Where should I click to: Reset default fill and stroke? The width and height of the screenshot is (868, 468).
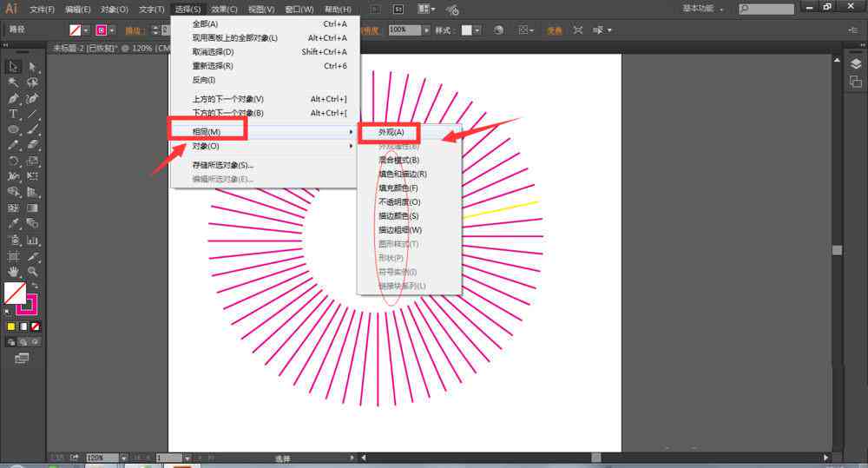[x=7, y=311]
